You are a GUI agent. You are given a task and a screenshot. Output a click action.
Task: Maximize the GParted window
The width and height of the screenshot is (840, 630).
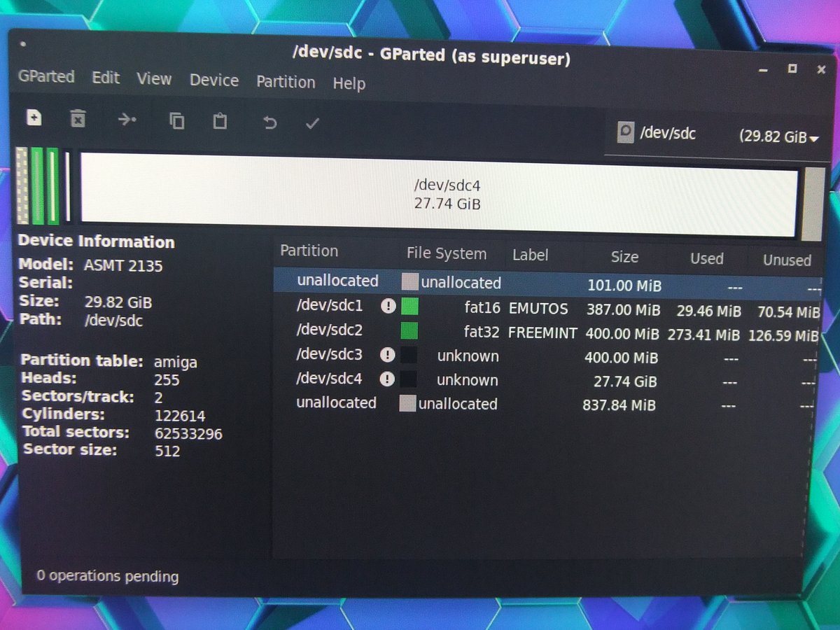tap(792, 69)
